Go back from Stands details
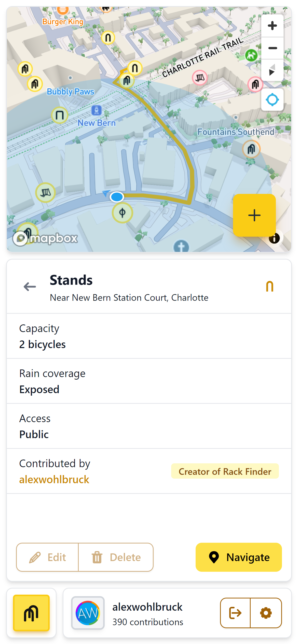Image resolution: width=298 pixels, height=644 pixels. (x=30, y=287)
